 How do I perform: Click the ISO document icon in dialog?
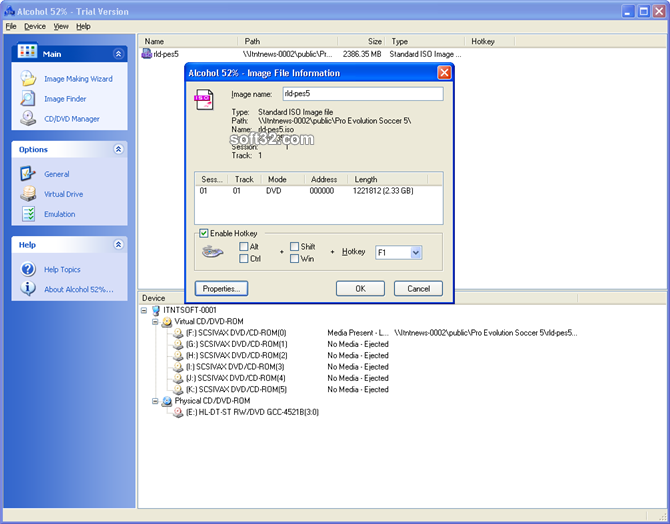tap(204, 99)
